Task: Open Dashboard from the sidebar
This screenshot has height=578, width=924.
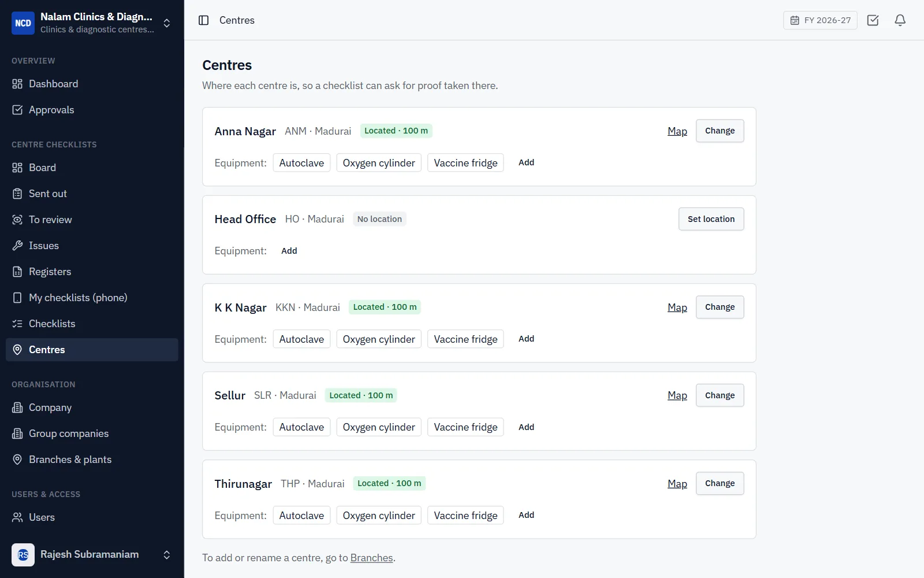Action: (x=92, y=84)
